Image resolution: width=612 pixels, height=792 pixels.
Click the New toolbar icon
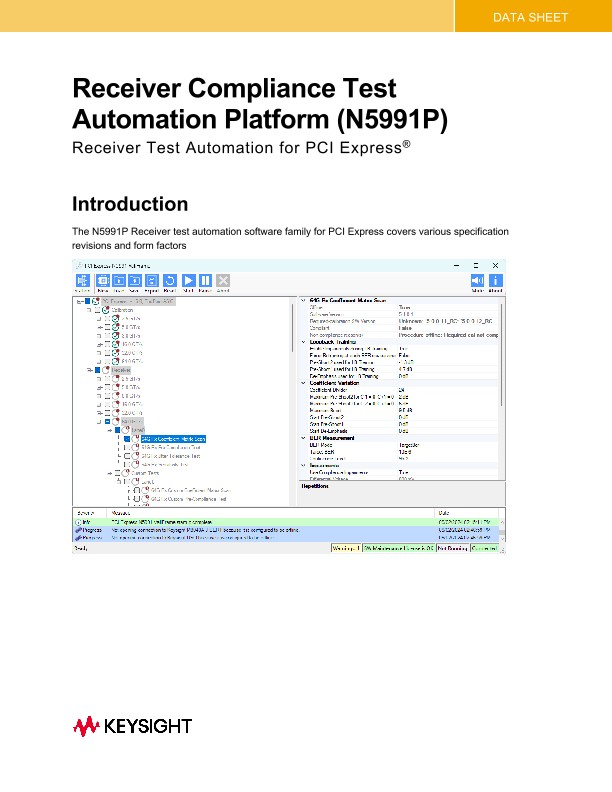103,280
